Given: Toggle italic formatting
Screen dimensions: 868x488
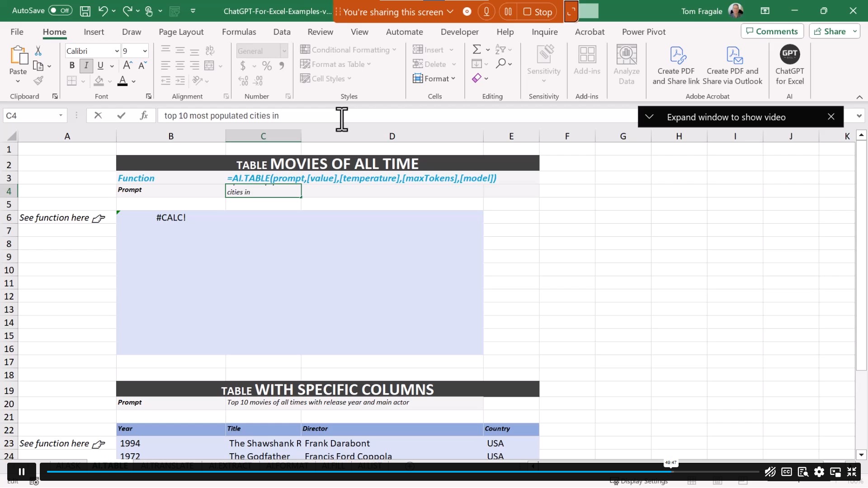Looking at the screenshot, I should pos(86,66).
